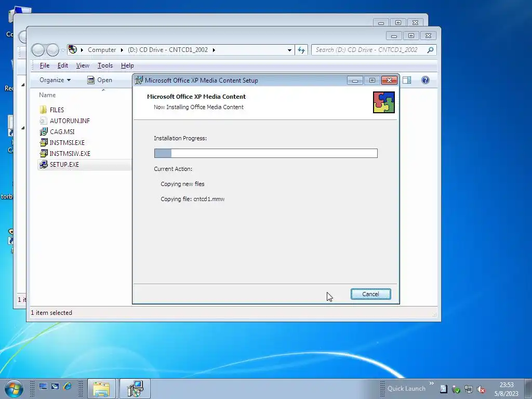
Task: Click the search magnifier icon
Action: 430,50
